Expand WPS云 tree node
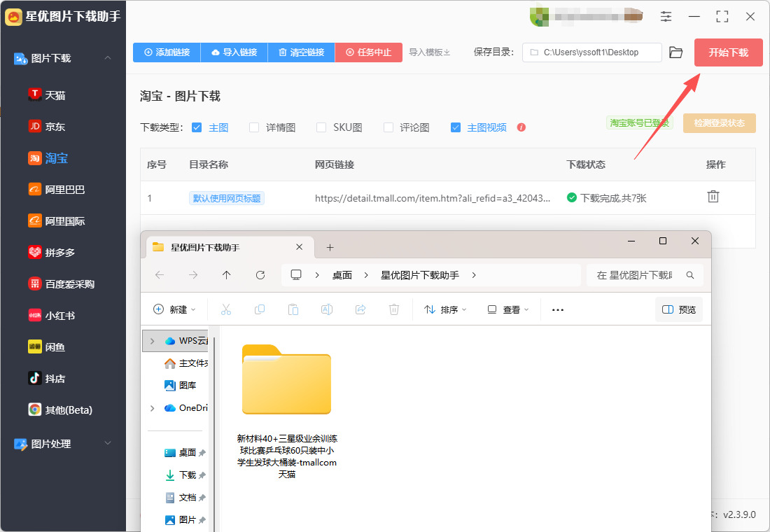 152,341
